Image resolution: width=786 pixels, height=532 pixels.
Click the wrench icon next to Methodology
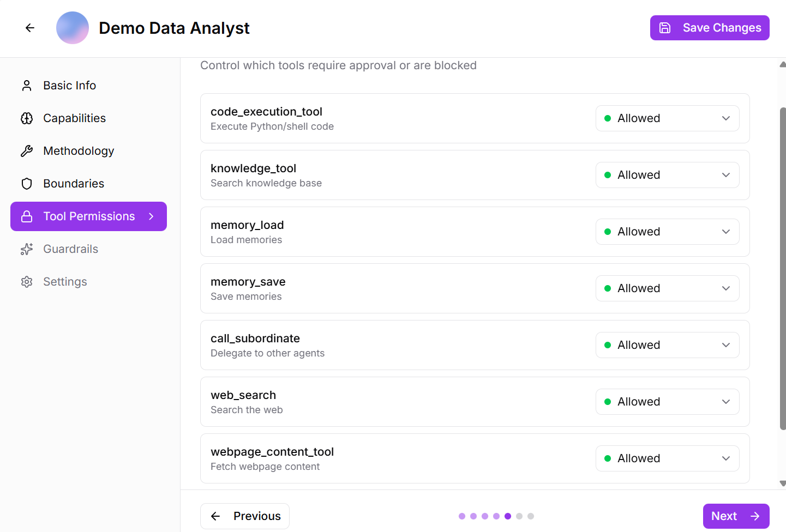[x=27, y=151]
